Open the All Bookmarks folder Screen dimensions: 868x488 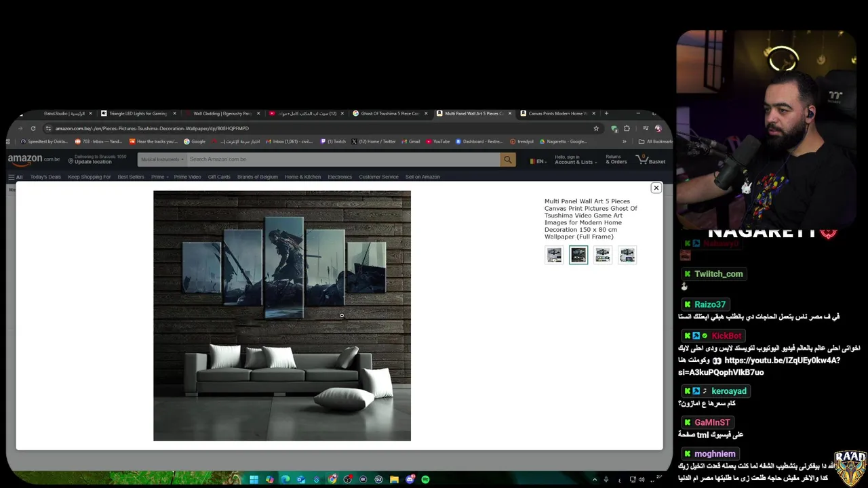pyautogui.click(x=655, y=142)
